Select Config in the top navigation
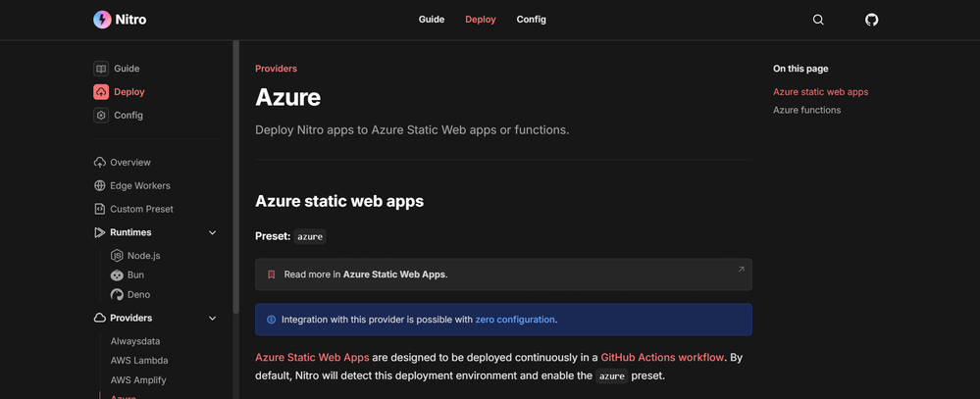This screenshot has height=399, width=980. 531,20
